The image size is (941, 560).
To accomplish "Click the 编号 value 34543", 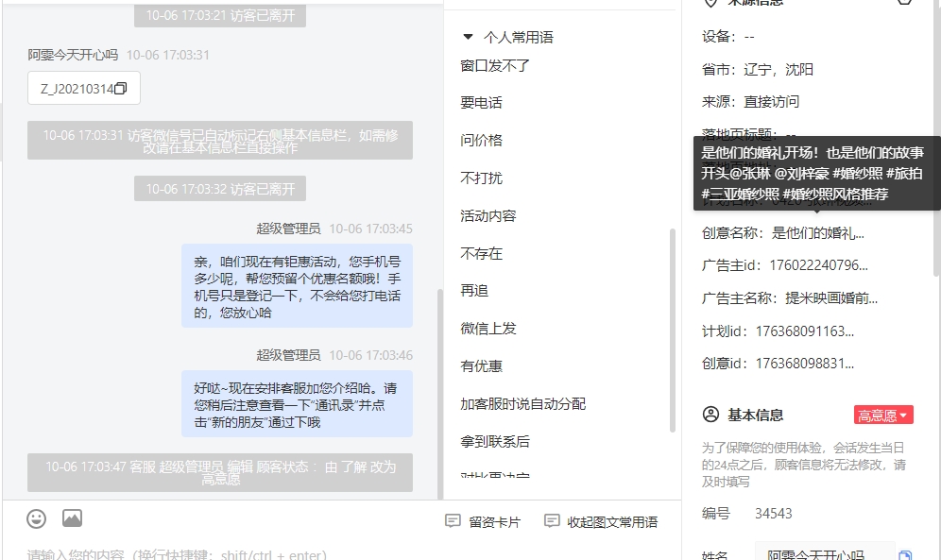I will click(774, 513).
